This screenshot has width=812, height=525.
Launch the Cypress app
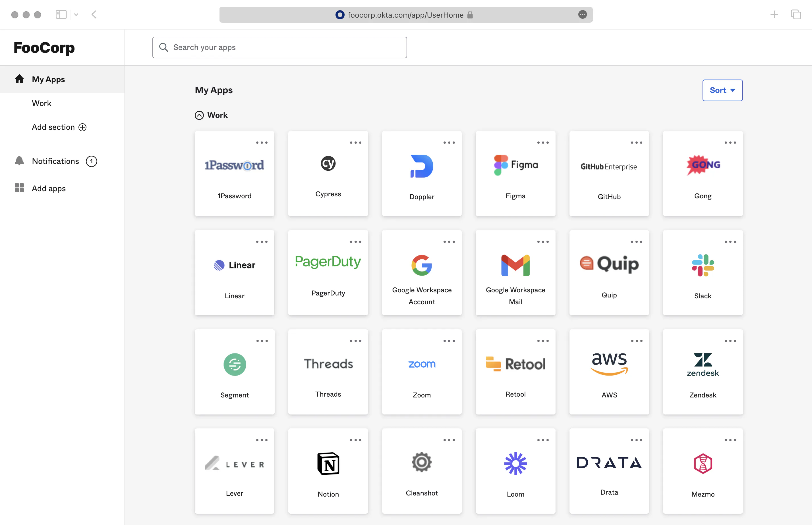click(328, 173)
